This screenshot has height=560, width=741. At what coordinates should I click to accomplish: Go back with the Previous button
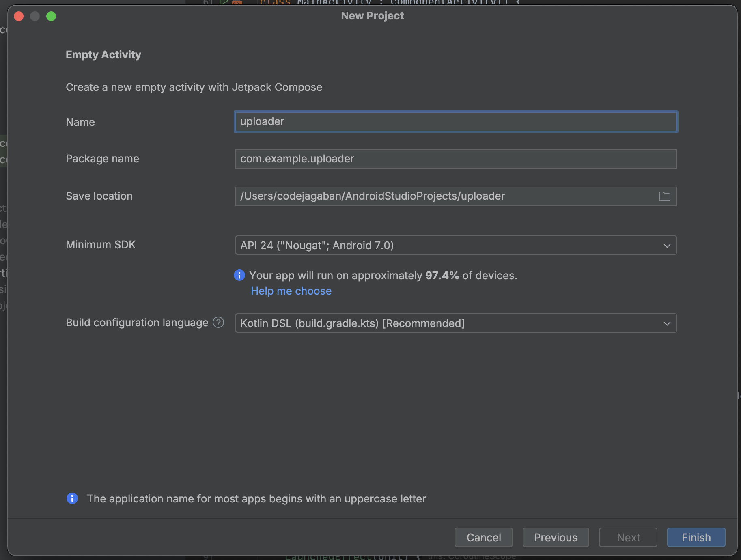coord(555,537)
